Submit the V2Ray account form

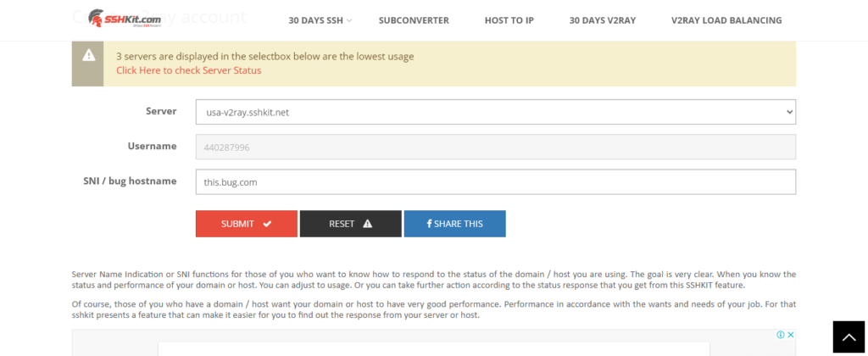coord(247,224)
